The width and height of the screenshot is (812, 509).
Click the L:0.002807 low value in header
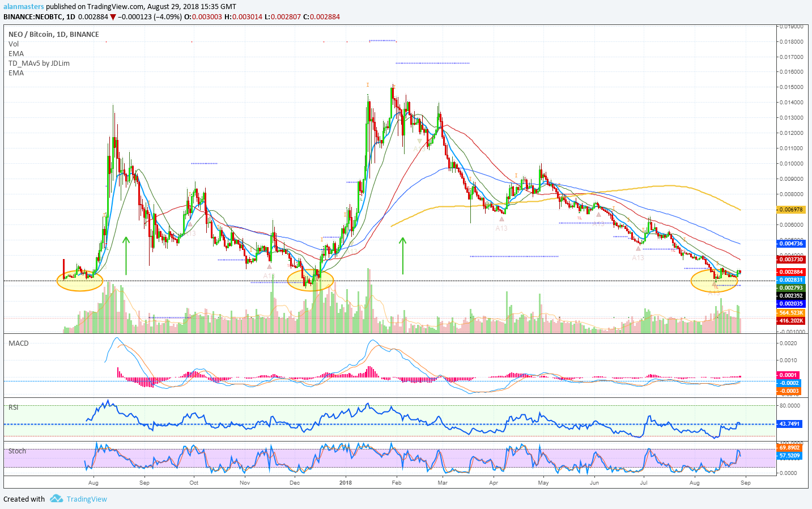point(283,17)
